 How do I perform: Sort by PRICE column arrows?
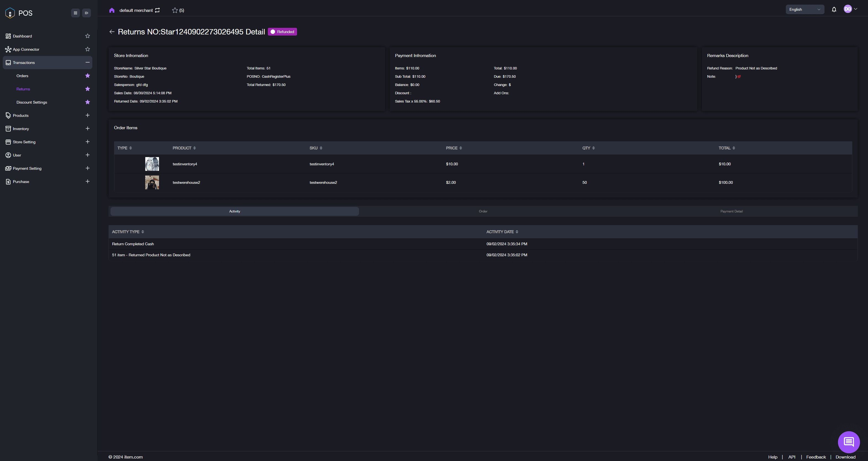tap(461, 148)
